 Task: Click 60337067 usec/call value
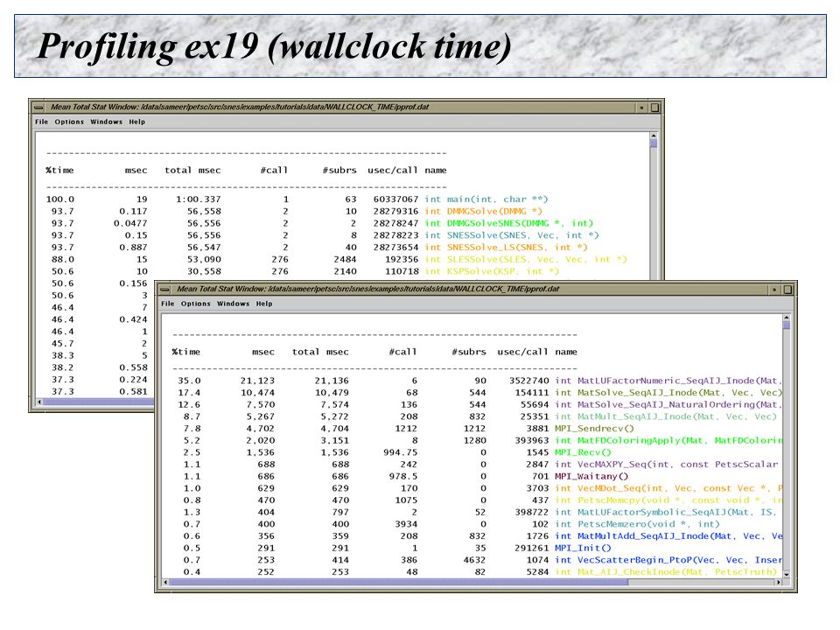(x=395, y=199)
